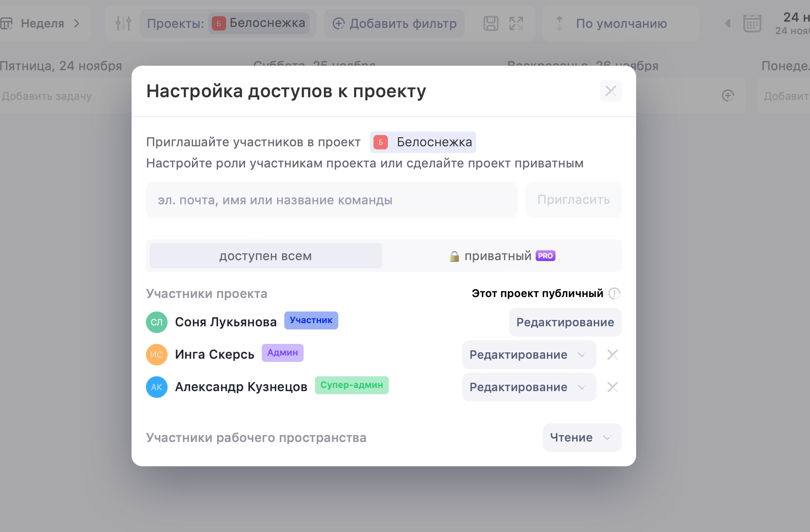
Task: Expand workspace members 'Чтение' dropdown
Action: 581,437
